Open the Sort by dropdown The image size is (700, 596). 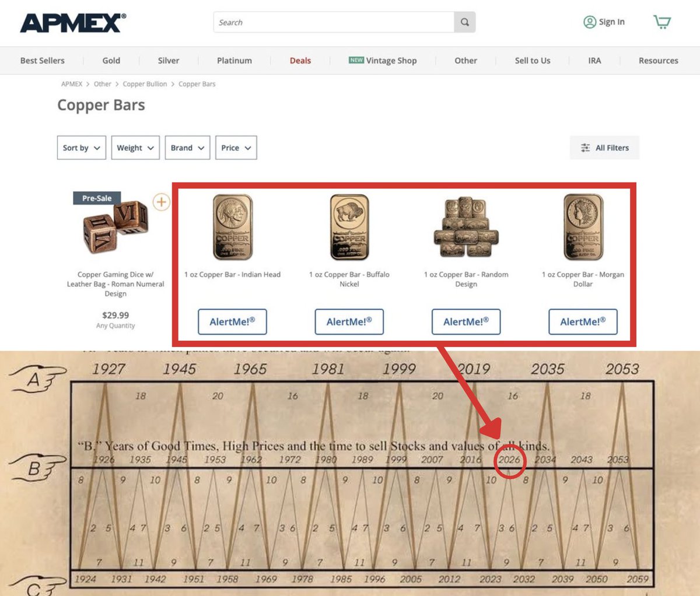(82, 148)
